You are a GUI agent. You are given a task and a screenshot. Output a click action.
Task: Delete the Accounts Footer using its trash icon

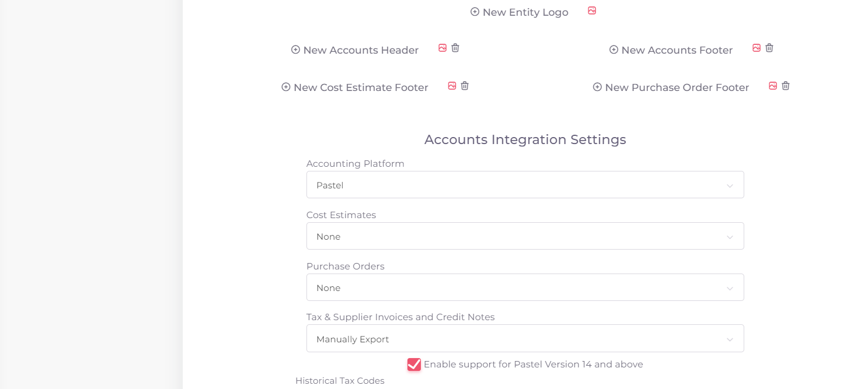[769, 47]
